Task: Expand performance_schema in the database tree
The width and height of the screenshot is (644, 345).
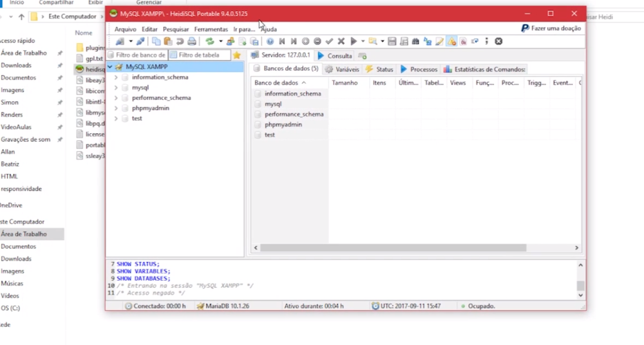Action: pyautogui.click(x=116, y=98)
